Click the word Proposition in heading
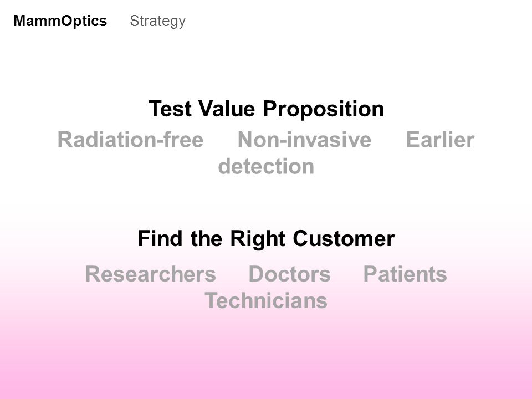This screenshot has height=399, width=532. pos(324,109)
